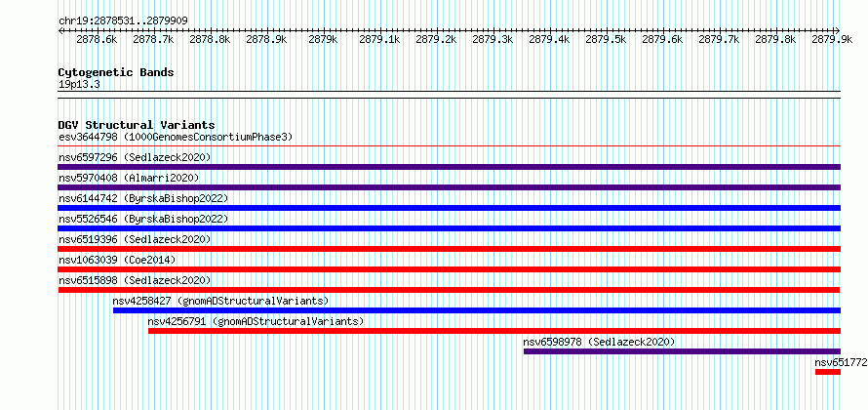Select the DGV Structural Variants track title
This screenshot has height=410, width=868.
click(x=137, y=125)
